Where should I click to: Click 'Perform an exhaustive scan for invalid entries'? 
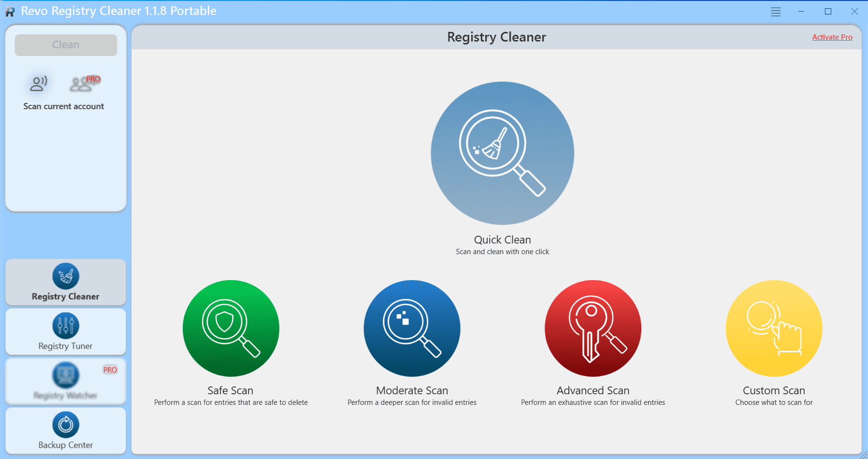(593, 402)
